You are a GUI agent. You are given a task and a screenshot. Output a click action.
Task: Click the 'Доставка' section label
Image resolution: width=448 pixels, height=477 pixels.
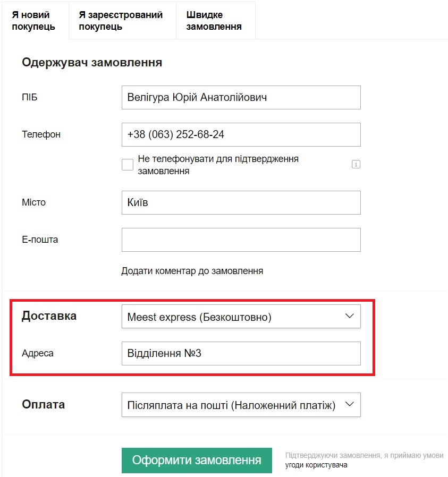(49, 316)
